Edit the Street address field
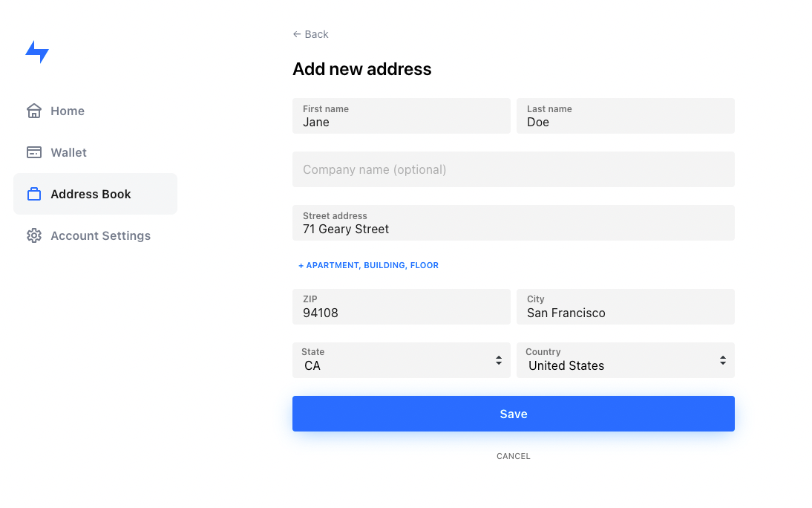This screenshot has width=812, height=508. [x=513, y=223]
